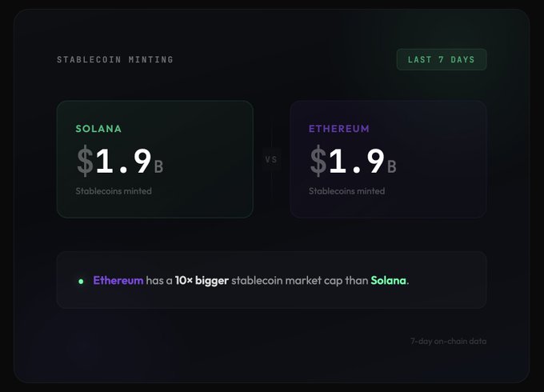Click the green bullet dot in the note
544x392 pixels.
click(x=80, y=281)
